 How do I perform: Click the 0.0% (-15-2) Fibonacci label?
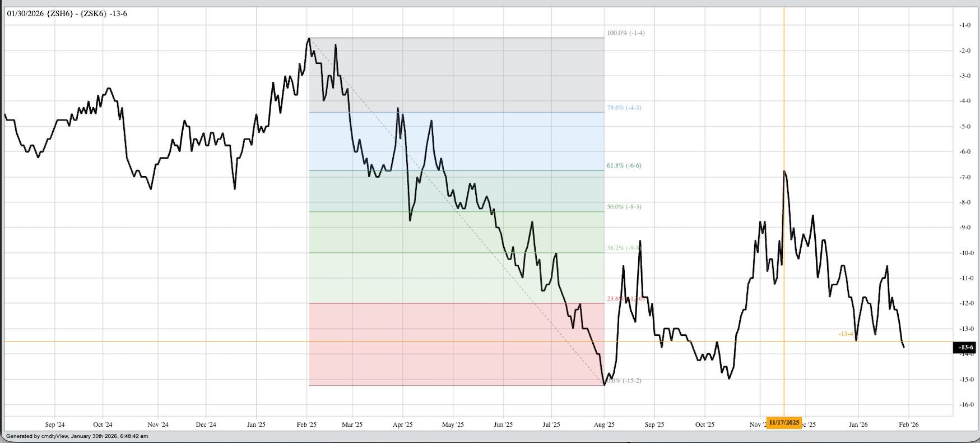pyautogui.click(x=624, y=381)
